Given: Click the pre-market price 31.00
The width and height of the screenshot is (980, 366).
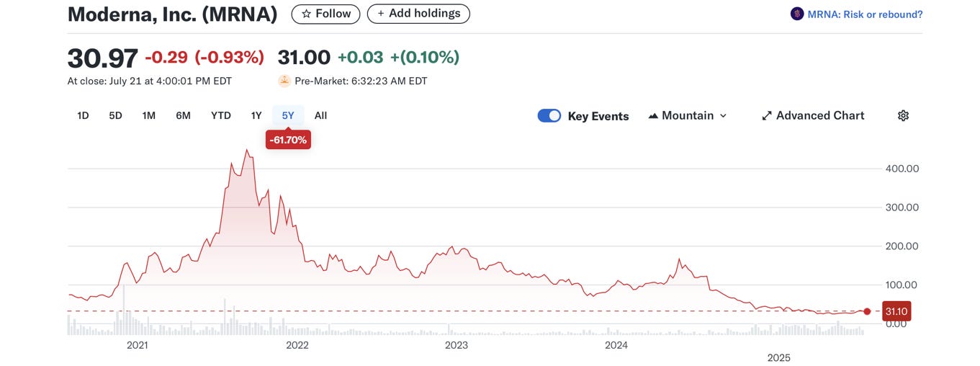Looking at the screenshot, I should pos(304,58).
